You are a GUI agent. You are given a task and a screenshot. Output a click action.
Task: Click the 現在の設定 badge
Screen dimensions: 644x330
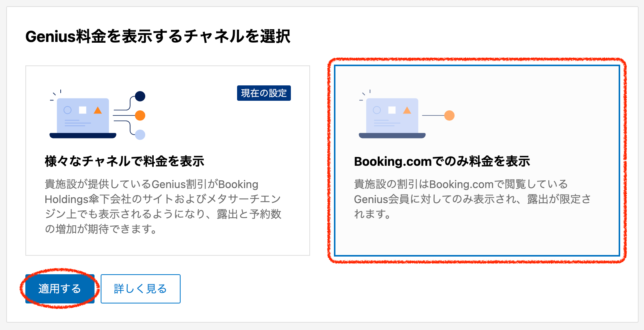pyautogui.click(x=264, y=93)
